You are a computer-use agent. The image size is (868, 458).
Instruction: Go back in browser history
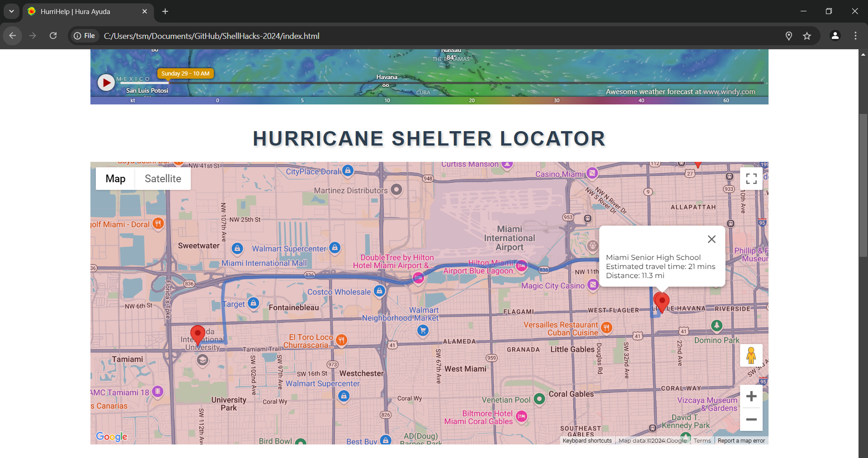point(13,36)
